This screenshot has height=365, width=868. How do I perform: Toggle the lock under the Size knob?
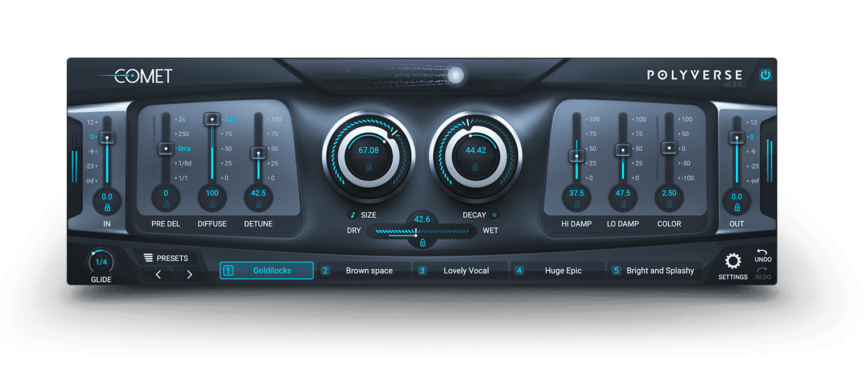[368, 167]
